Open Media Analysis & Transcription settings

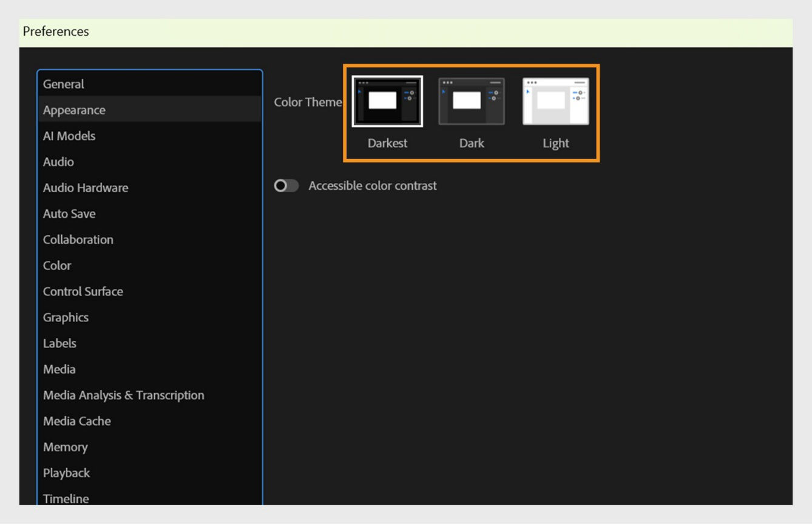(x=123, y=395)
